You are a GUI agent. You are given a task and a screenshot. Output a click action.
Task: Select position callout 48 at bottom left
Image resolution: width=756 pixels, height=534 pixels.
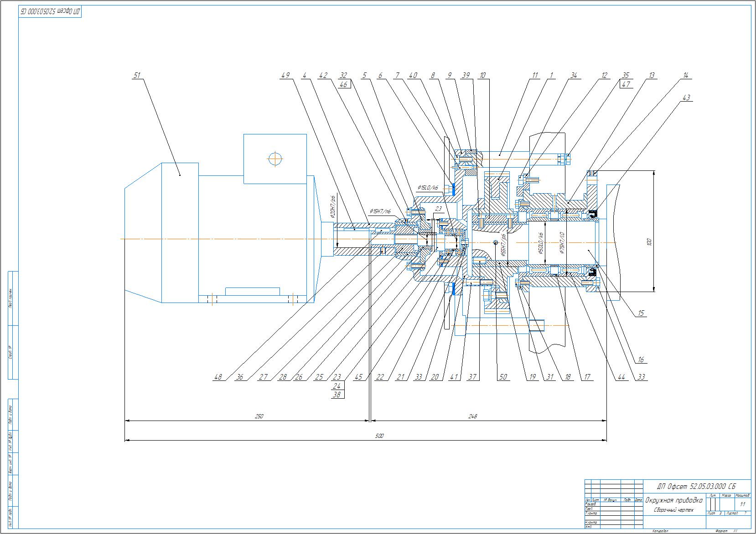pyautogui.click(x=219, y=377)
